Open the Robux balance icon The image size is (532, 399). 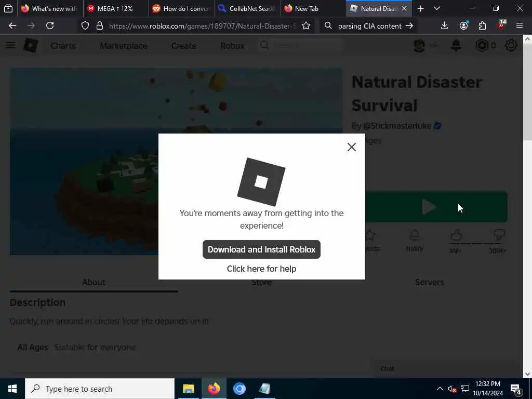[x=482, y=45]
